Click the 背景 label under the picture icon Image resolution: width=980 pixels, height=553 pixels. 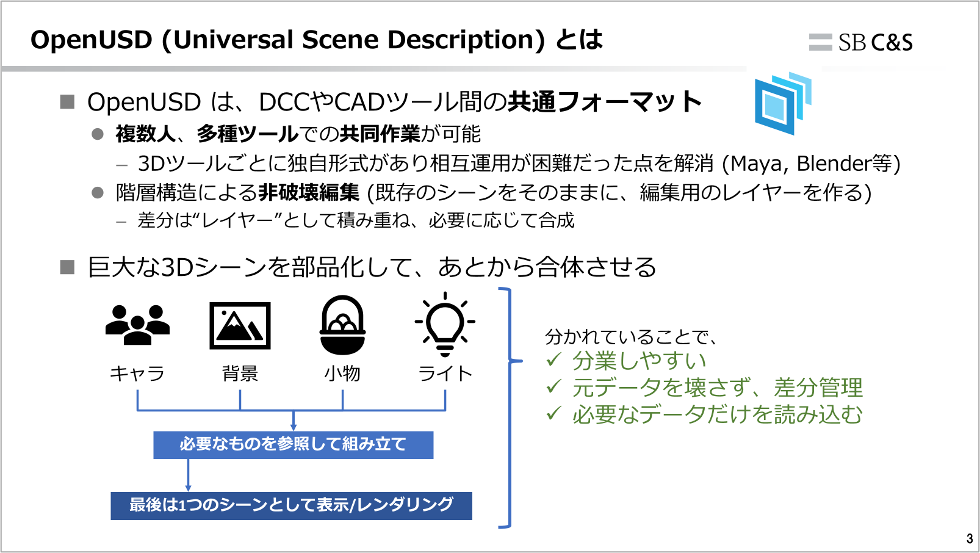(x=240, y=373)
